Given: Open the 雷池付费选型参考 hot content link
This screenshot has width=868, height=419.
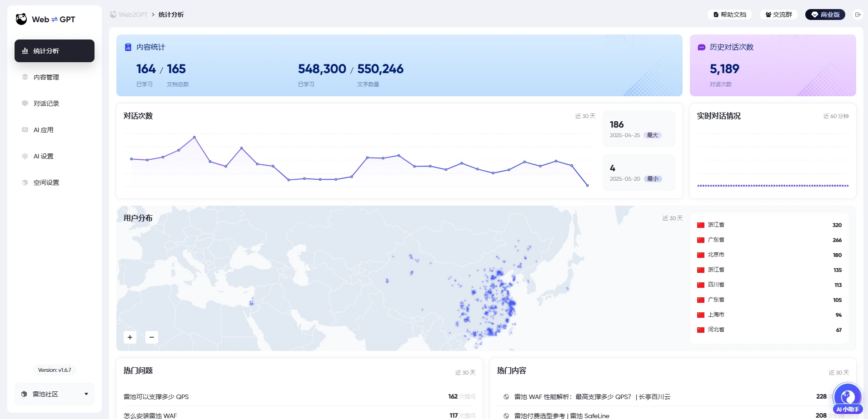Looking at the screenshot, I should (562, 416).
